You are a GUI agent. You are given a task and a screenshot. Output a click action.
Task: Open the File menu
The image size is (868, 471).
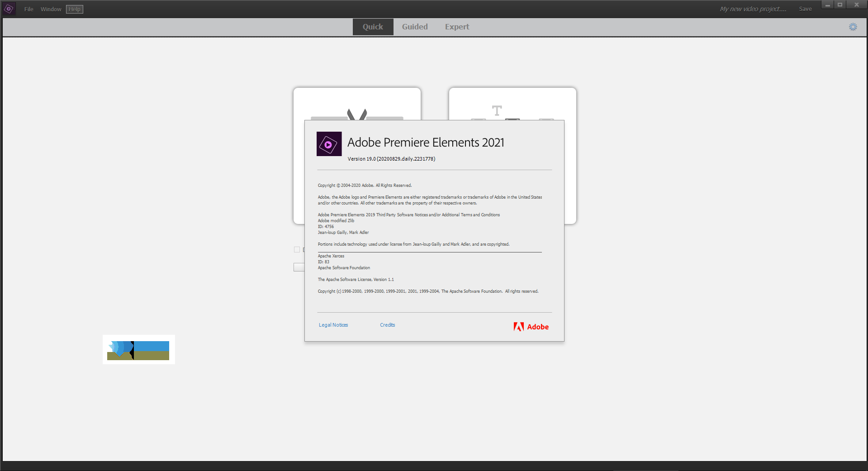(x=29, y=9)
